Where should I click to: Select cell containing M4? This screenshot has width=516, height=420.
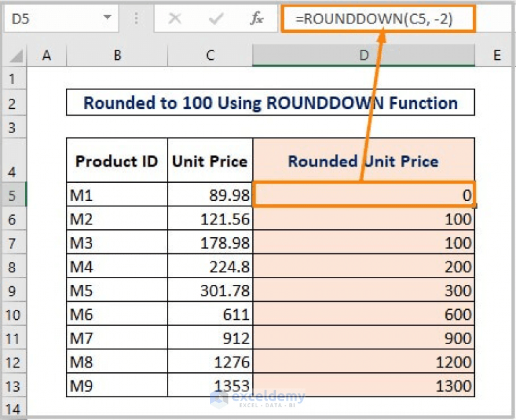pos(117,266)
